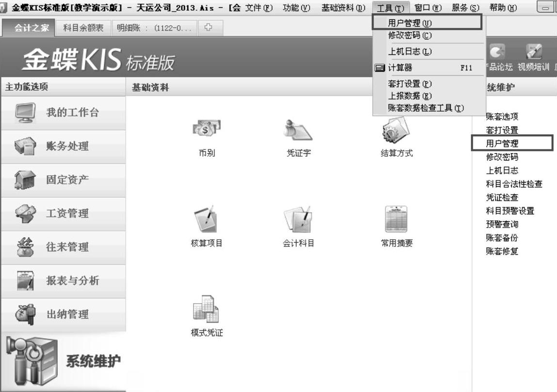This screenshot has height=392, width=557.
Task: Select 上机日志(L) in the 工具 menu
Action: pos(429,51)
